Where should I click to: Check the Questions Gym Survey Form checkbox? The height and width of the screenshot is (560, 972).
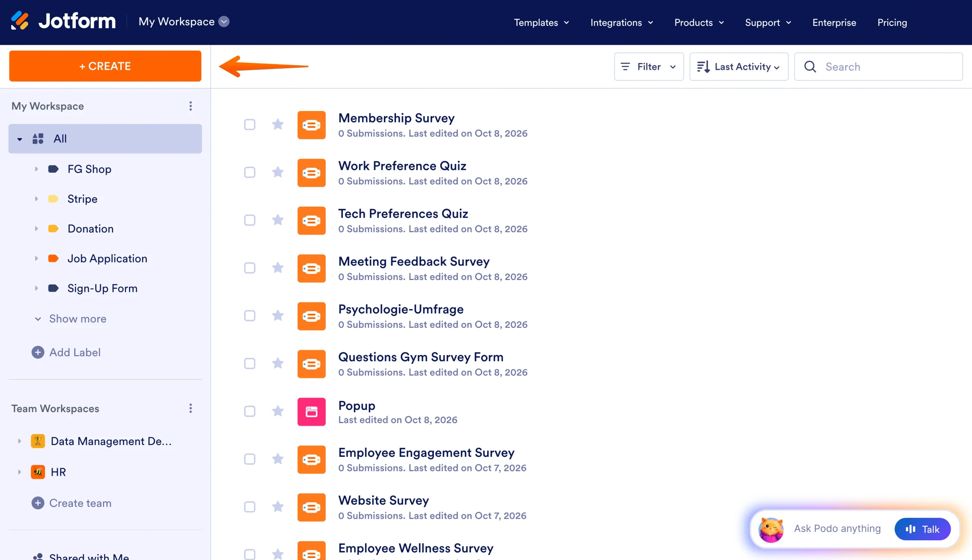[x=250, y=363]
